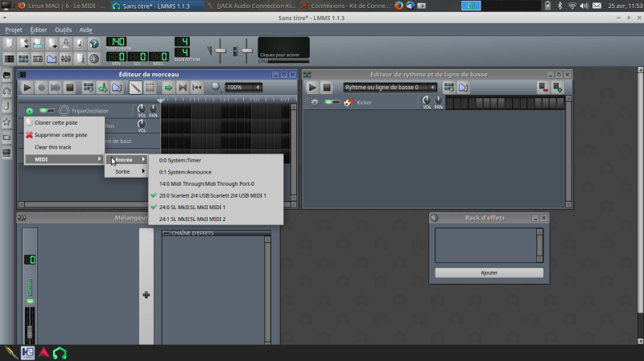This screenshot has width=644, height=361.
Task: Add a beat/bassline track in the Song Editor
Action: [x=89, y=88]
